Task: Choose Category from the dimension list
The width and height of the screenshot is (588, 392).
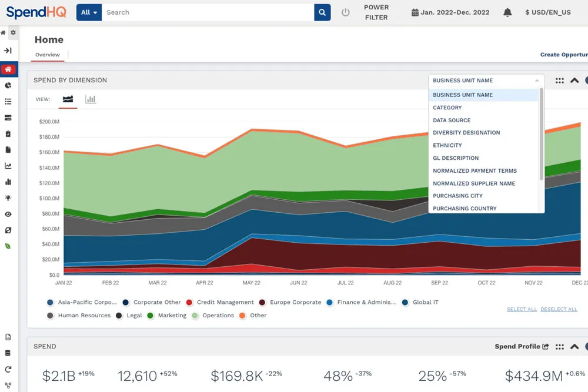Action: pyautogui.click(x=447, y=108)
